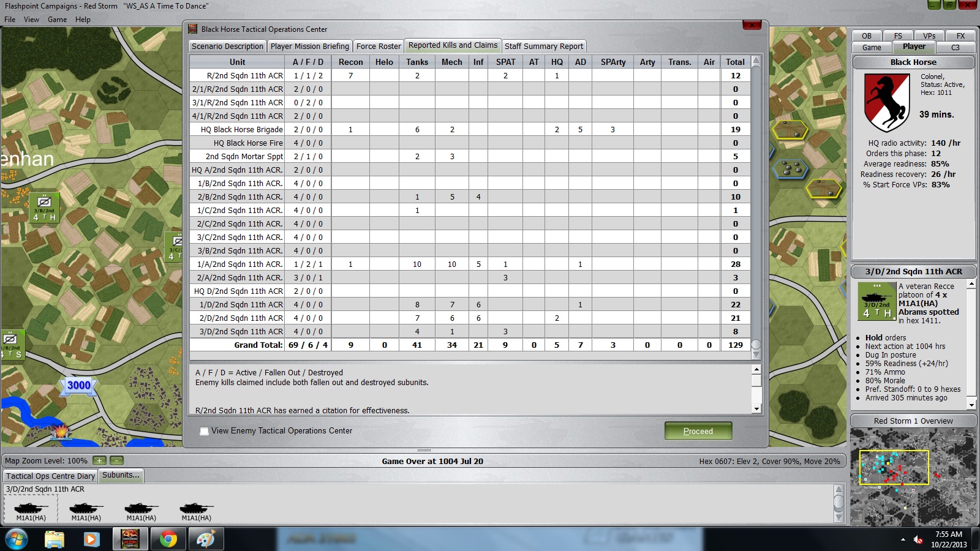
Task: Select Reported Kills and Claims tab
Action: tap(453, 45)
